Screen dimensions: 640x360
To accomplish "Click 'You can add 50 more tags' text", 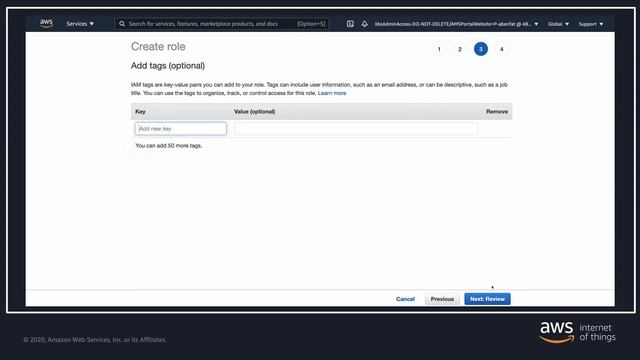I will click(169, 145).
